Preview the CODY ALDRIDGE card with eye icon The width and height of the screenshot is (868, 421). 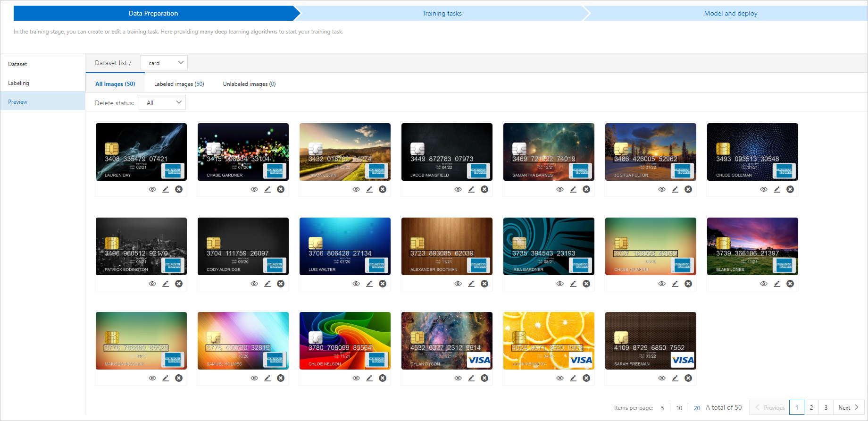[x=254, y=284]
